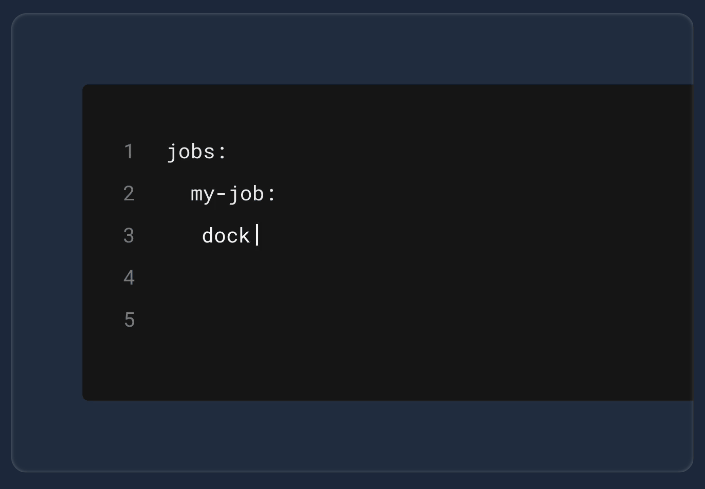
Task: Place caret at text cursor after "dock"
Action: [257, 236]
